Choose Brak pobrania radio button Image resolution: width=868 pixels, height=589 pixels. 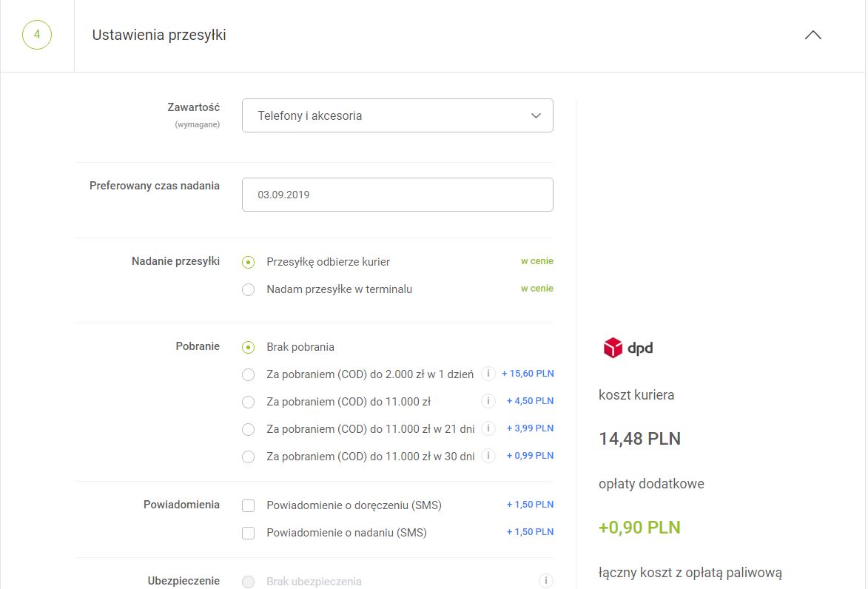[x=249, y=348]
